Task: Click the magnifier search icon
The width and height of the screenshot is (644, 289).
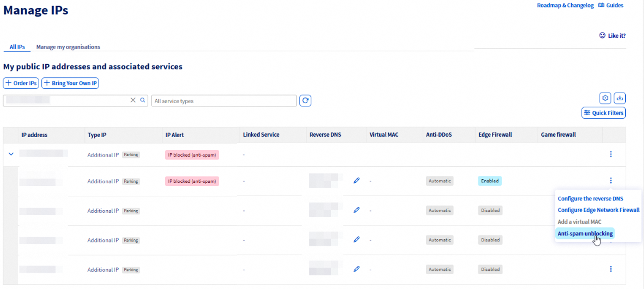Action: click(143, 100)
